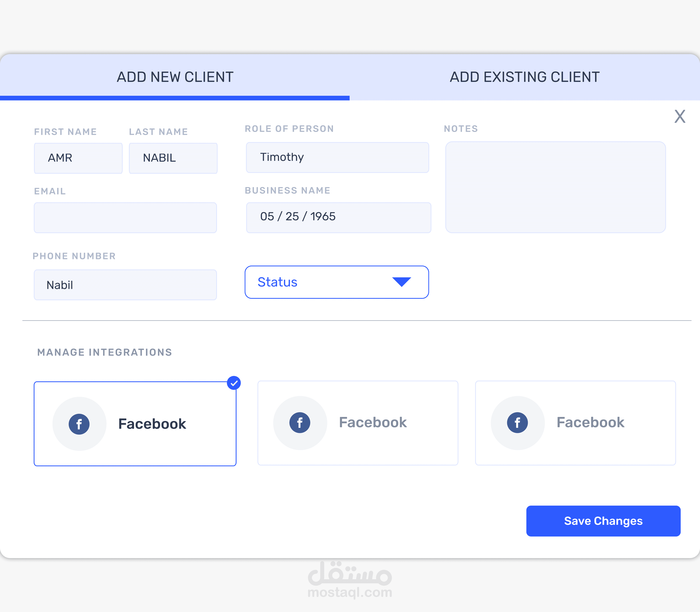The width and height of the screenshot is (700, 612).
Task: Focus the empty Email input field
Action: (125, 218)
